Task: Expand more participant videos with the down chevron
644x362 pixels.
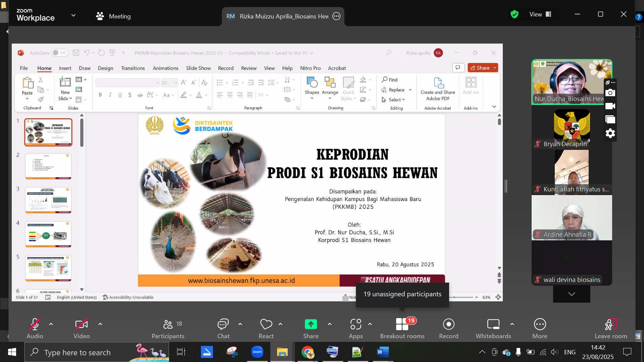Action: pyautogui.click(x=572, y=294)
